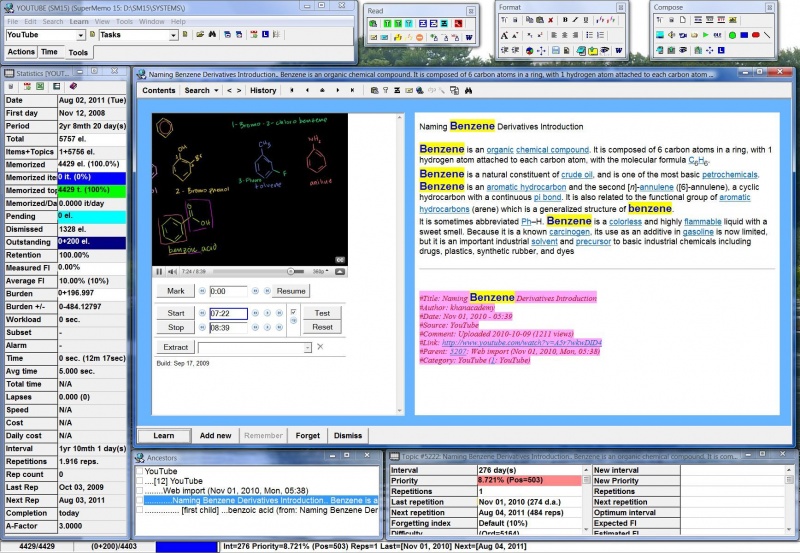Screen dimensions: 800x553
Task: Pause the video with the pause control
Action: (x=159, y=271)
